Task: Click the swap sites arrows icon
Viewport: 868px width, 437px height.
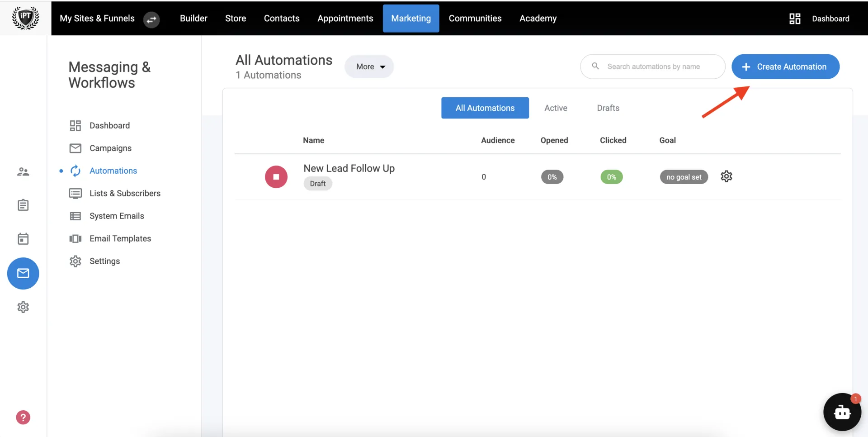Action: pos(151,19)
